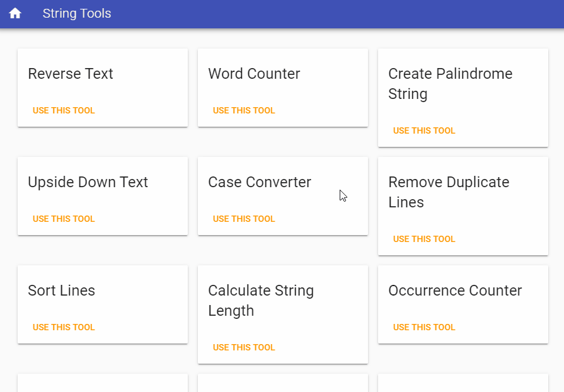Click the Remove Duplicate Lines title text
Screen dimensions: 564x392
point(449,192)
